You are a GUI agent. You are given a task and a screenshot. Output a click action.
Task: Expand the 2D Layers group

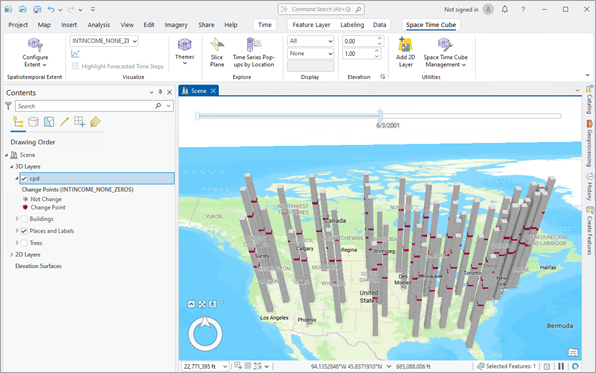(x=11, y=255)
